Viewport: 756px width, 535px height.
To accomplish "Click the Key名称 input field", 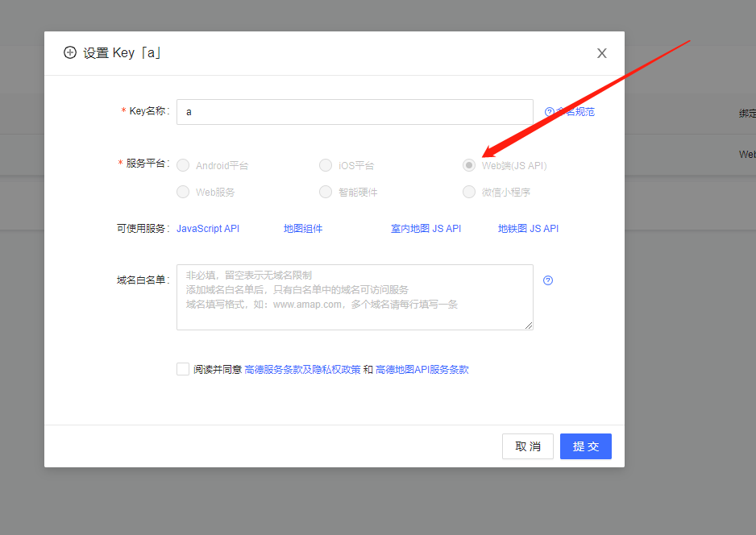I will pyautogui.click(x=355, y=111).
